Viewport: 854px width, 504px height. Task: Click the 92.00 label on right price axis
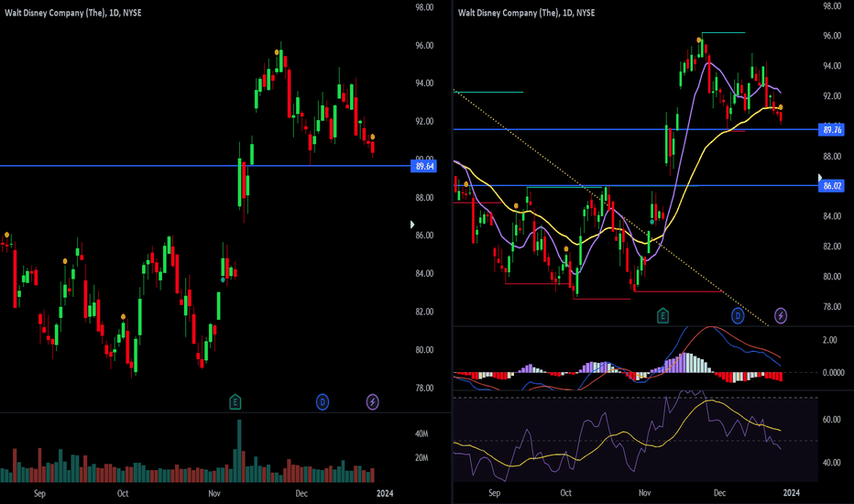click(x=832, y=96)
